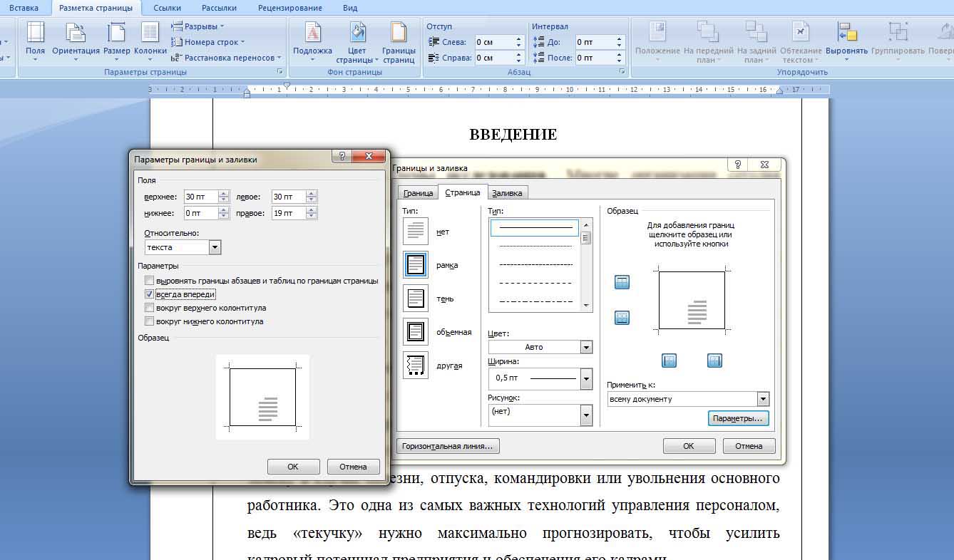Image resolution: width=954 pixels, height=560 pixels.
Task: Click the верхнее margin input field
Action: point(200,197)
